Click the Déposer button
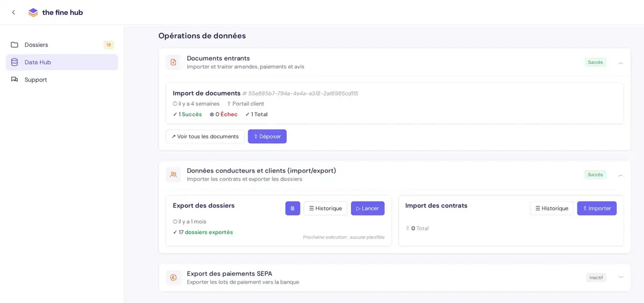Screen dimensions: 644x303 (267, 136)
